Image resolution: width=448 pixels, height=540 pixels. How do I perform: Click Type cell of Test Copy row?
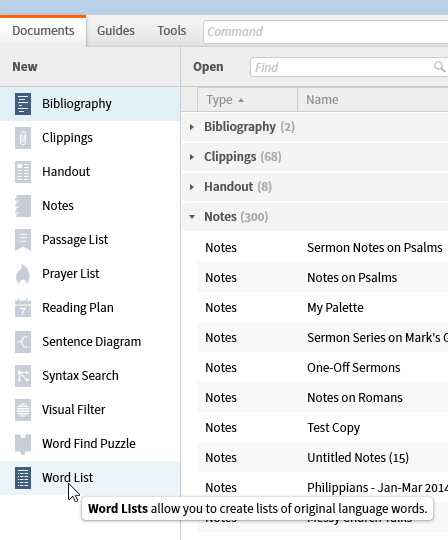pyautogui.click(x=221, y=427)
